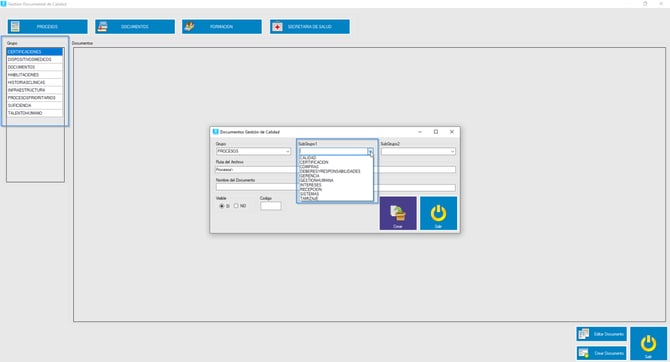Minimize the Documentos Gestión de Calidad dialog
This screenshot has height=362, width=670.
pos(420,132)
